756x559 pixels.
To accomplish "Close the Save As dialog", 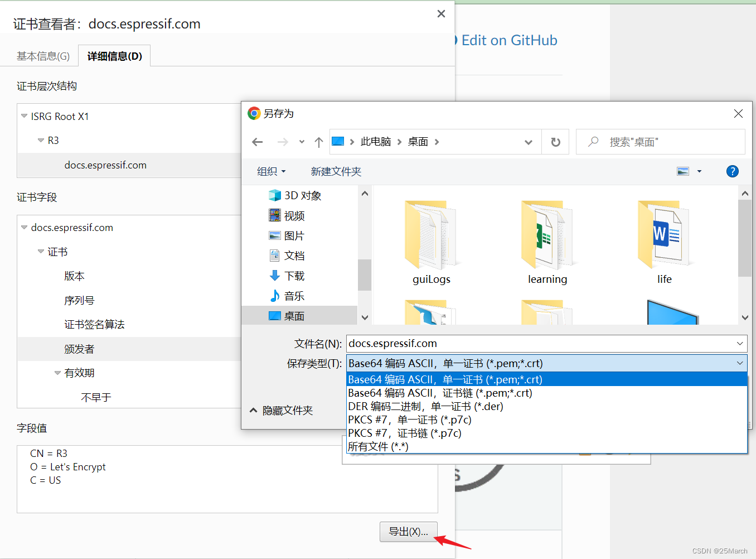I will tap(738, 113).
